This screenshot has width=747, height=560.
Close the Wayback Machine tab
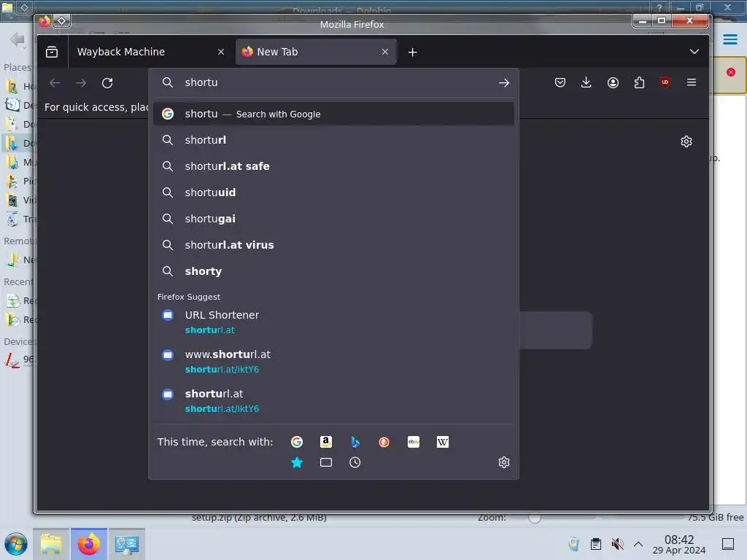(220, 52)
